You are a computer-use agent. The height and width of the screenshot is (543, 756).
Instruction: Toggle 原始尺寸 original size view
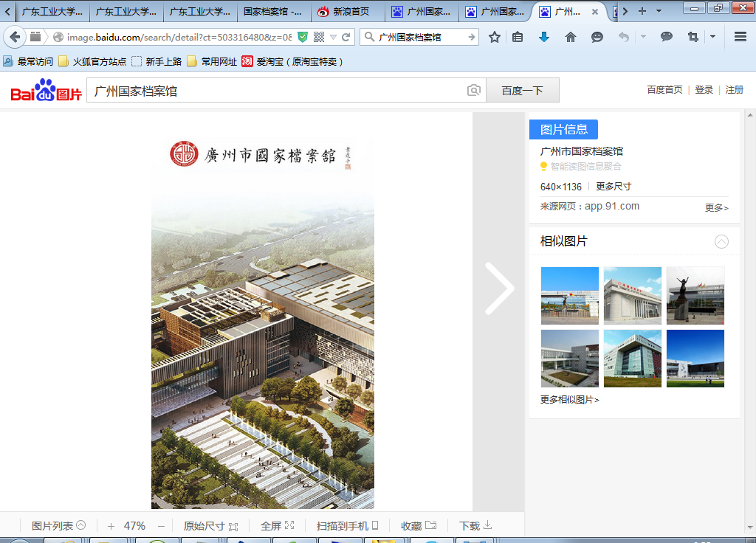[x=210, y=526]
